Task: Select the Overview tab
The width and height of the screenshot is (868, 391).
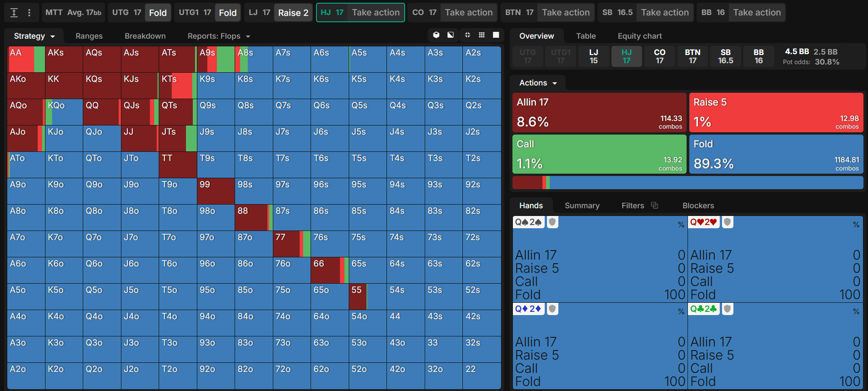Action: [537, 36]
